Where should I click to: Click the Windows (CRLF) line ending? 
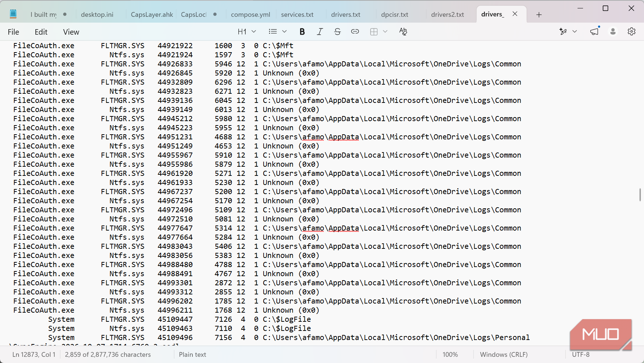coord(504,355)
